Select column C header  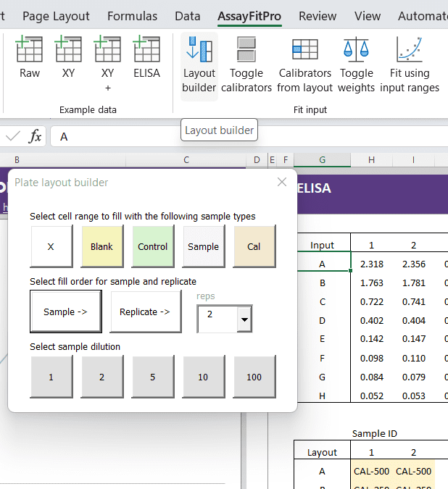point(186,160)
